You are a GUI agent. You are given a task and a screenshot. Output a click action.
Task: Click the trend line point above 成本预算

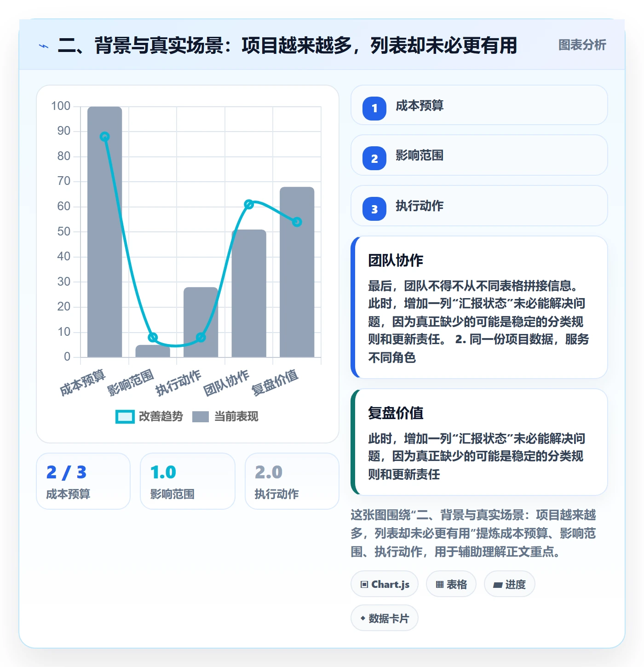click(x=105, y=137)
